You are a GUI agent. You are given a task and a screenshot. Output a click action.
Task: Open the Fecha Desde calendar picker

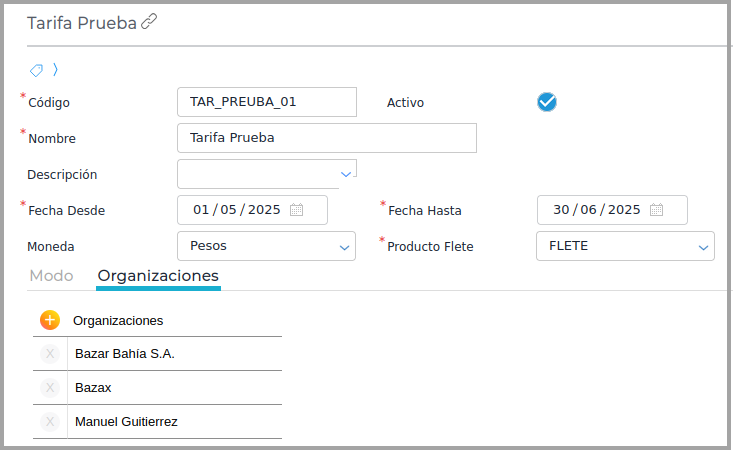[x=296, y=210]
